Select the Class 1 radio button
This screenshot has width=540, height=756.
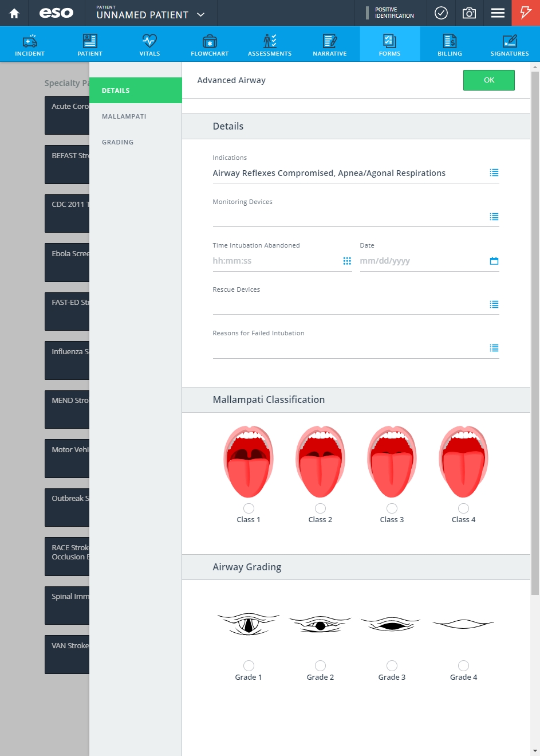click(249, 508)
